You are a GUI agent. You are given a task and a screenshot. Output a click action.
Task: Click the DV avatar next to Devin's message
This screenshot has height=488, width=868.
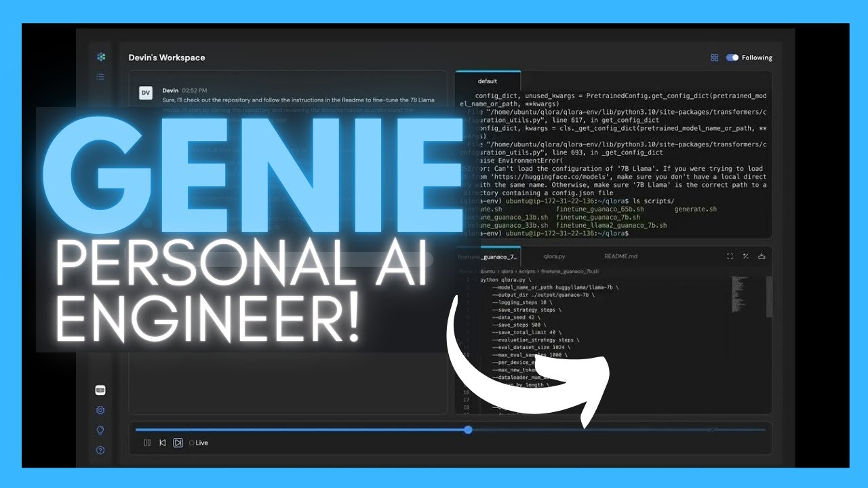145,94
